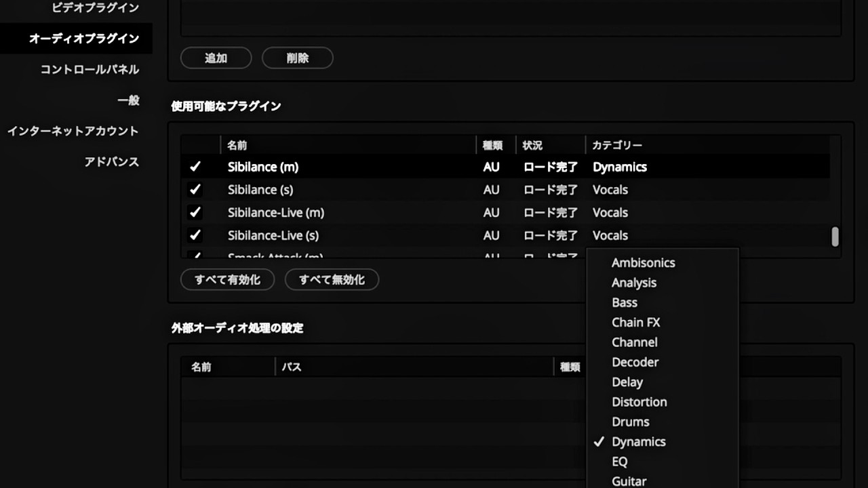Click the 追加 (Add) button

216,58
